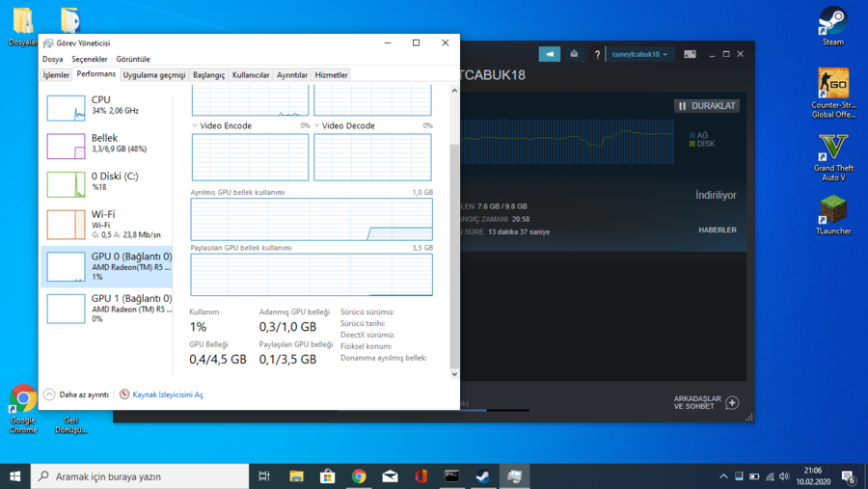Open HABERLER in Steam downloads
This screenshot has width=868, height=489.
tap(718, 230)
